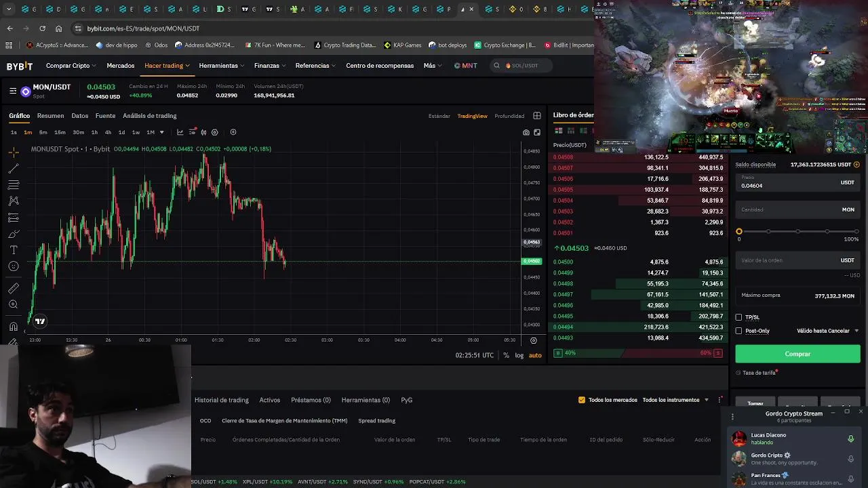Open the Datos tab
Image resolution: width=868 pixels, height=488 pixels.
click(80, 116)
